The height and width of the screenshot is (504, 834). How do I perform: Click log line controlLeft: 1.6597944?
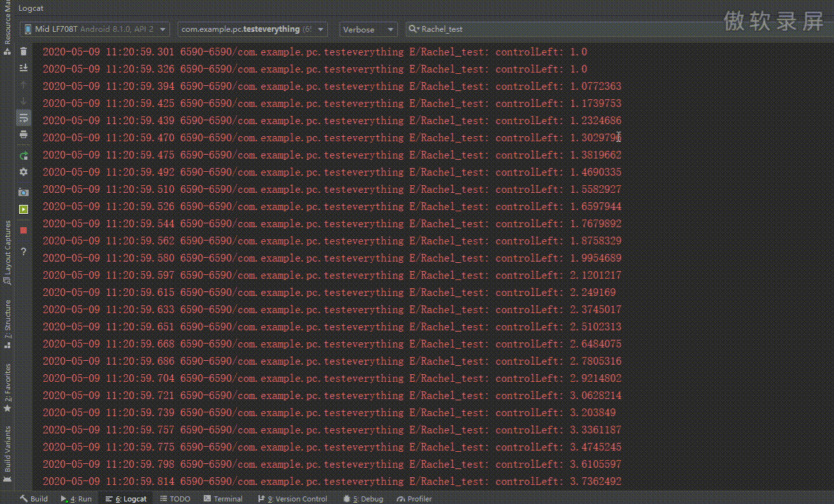tap(332, 206)
